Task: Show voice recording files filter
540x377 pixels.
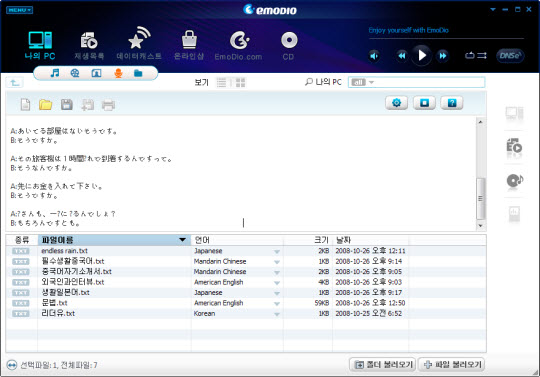Action: pos(118,73)
